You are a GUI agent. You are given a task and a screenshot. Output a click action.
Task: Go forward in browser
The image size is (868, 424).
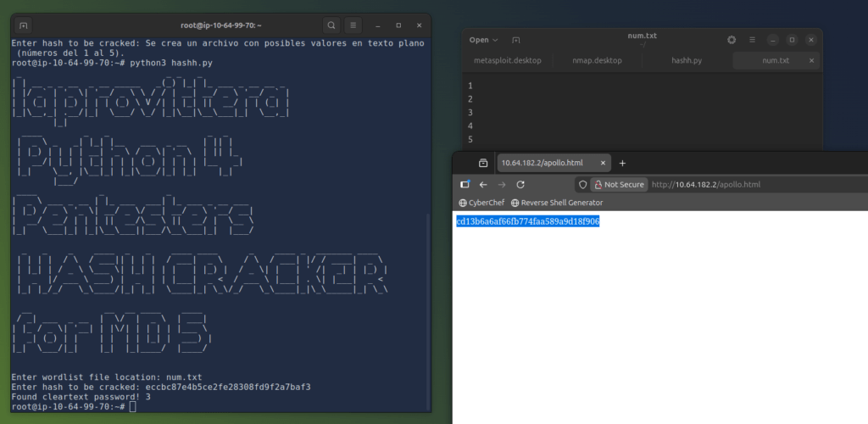[x=502, y=185]
